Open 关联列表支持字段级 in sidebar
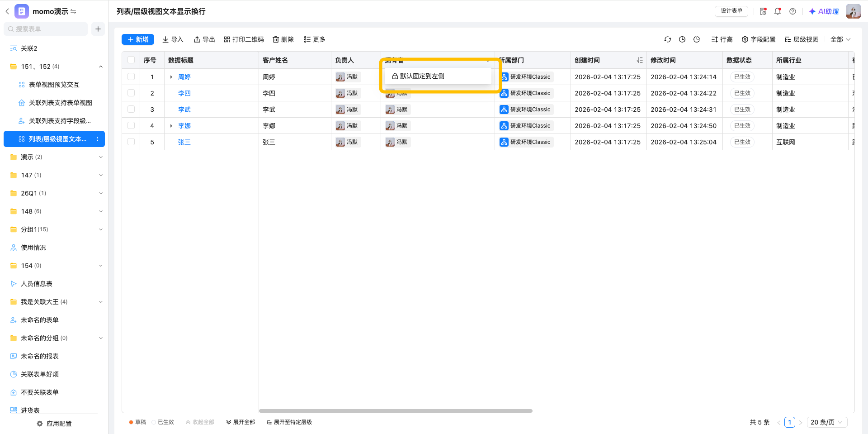 tap(60, 121)
